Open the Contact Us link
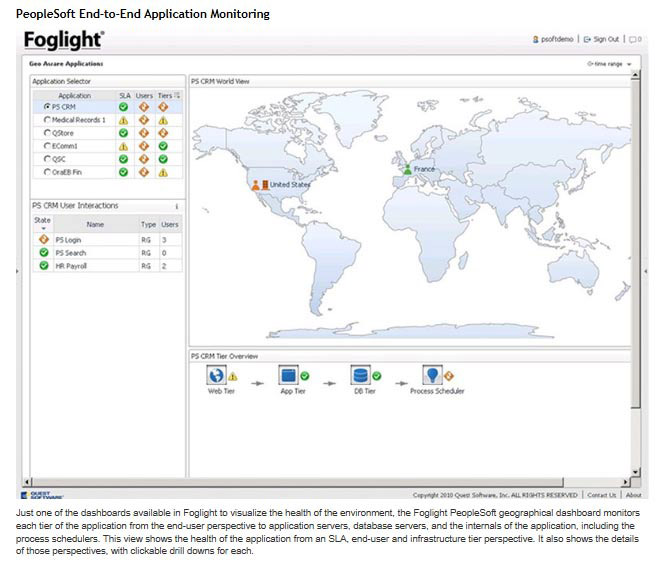 602,495
